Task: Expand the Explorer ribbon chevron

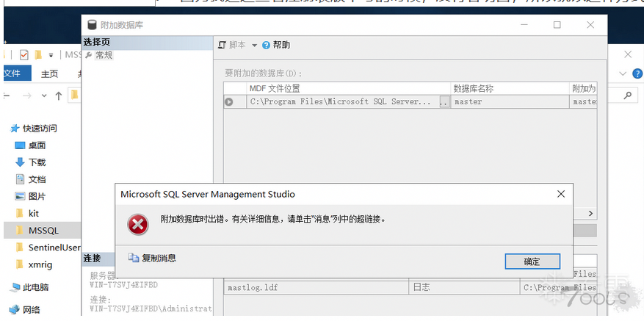Action: (623, 73)
